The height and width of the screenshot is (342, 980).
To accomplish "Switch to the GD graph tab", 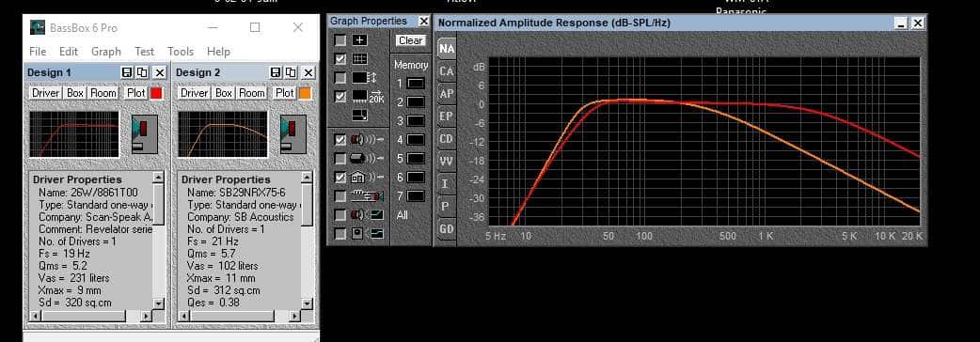I will point(446,229).
